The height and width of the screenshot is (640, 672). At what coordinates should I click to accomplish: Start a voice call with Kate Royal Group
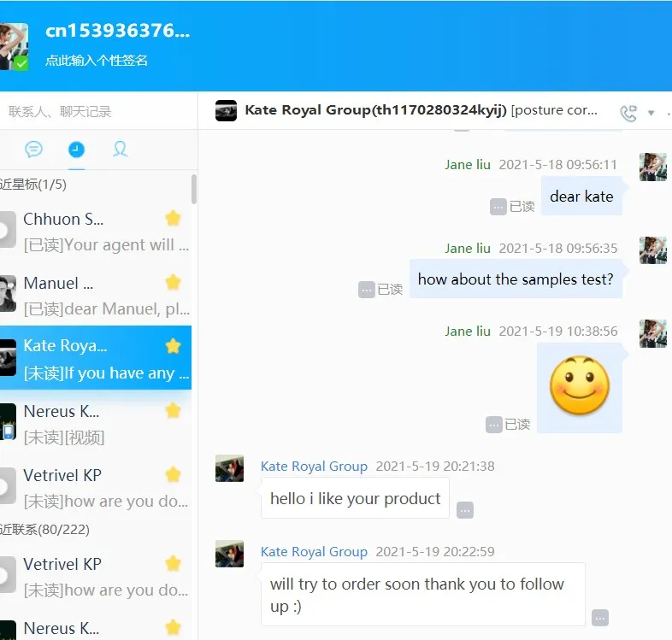click(628, 113)
